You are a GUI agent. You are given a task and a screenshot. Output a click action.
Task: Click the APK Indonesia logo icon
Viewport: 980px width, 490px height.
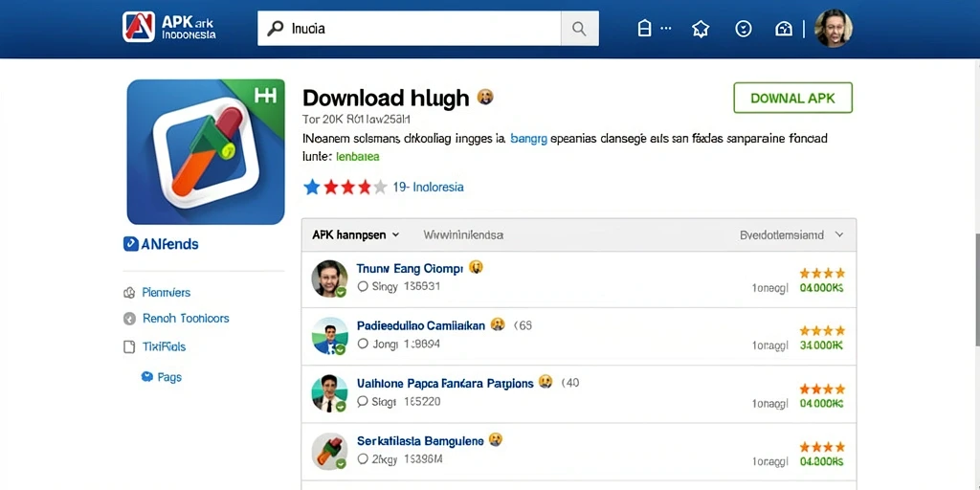click(x=139, y=27)
